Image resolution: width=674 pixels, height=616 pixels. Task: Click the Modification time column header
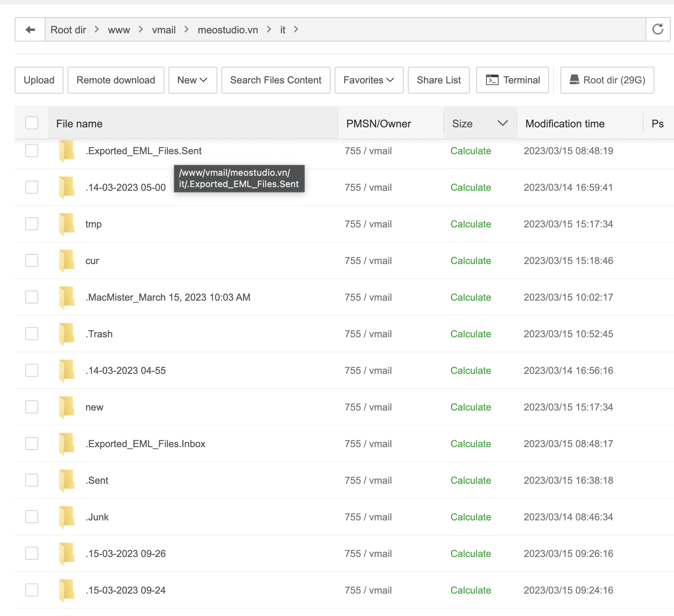[565, 124]
